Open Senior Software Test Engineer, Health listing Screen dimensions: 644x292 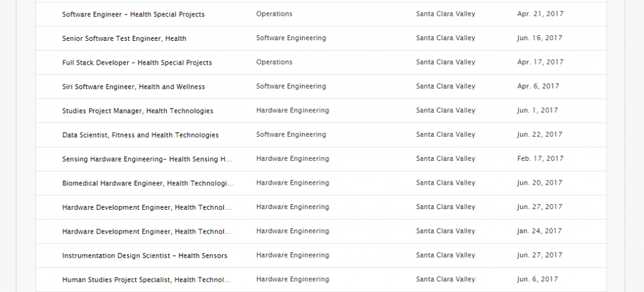point(125,38)
